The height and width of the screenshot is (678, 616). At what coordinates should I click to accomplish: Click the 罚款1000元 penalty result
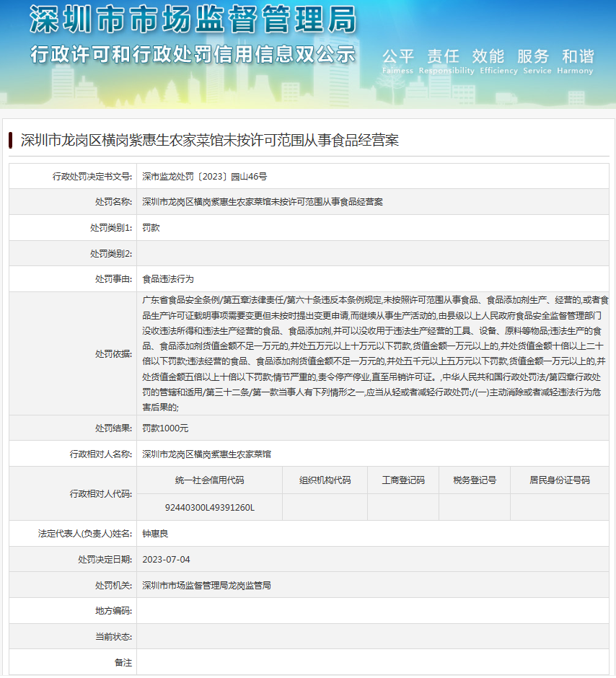[165, 428]
